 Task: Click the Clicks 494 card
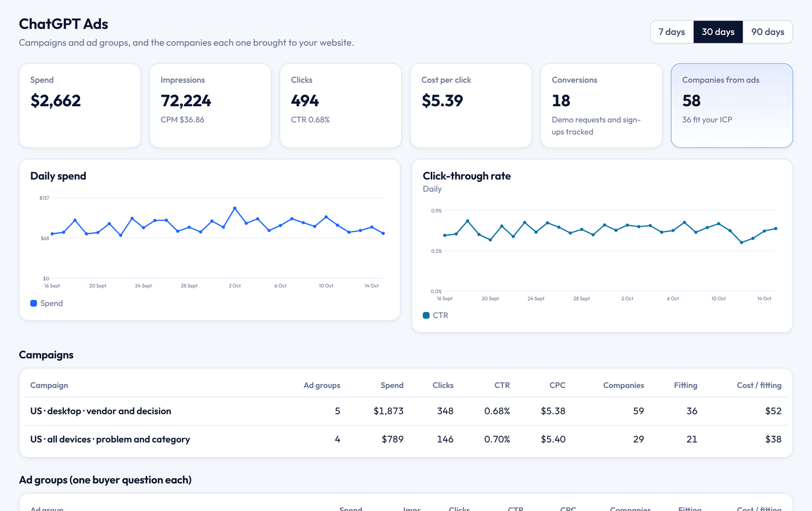click(341, 106)
